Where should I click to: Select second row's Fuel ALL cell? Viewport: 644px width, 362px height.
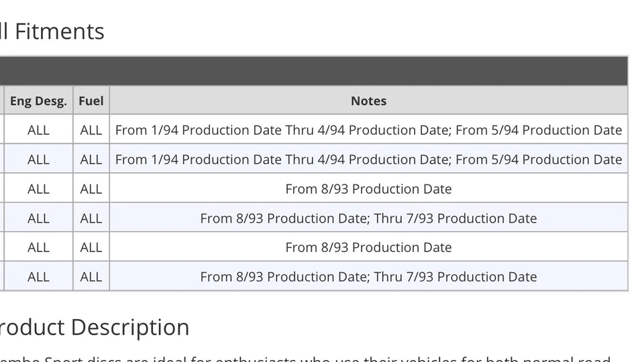(x=91, y=160)
